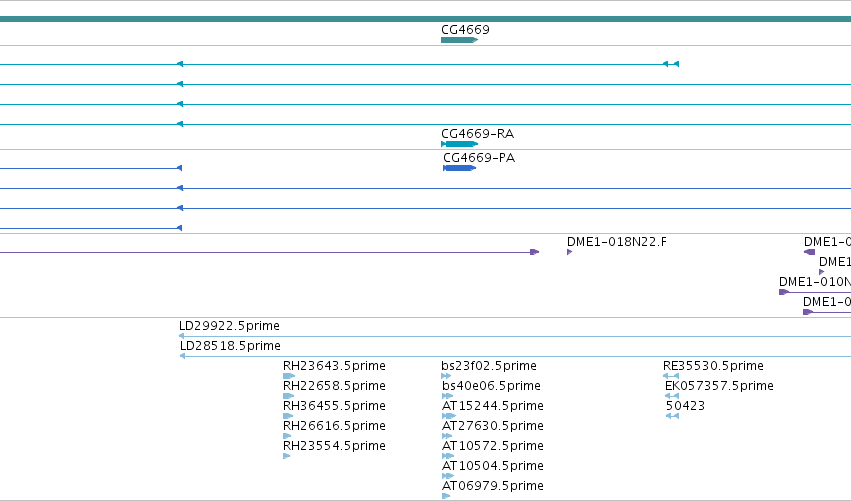Image resolution: width=851 pixels, height=501 pixels.
Task: Click the AT06979.5prime label
Action: (x=493, y=485)
